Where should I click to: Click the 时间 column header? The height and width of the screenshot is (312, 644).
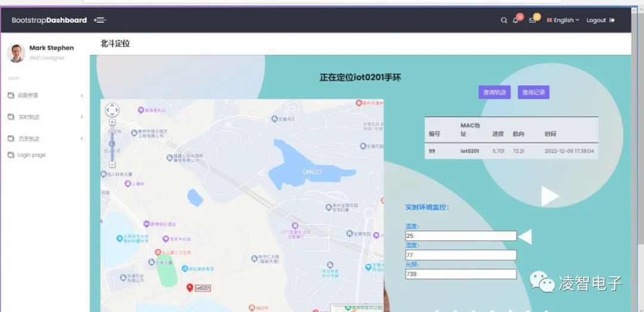[x=550, y=134]
